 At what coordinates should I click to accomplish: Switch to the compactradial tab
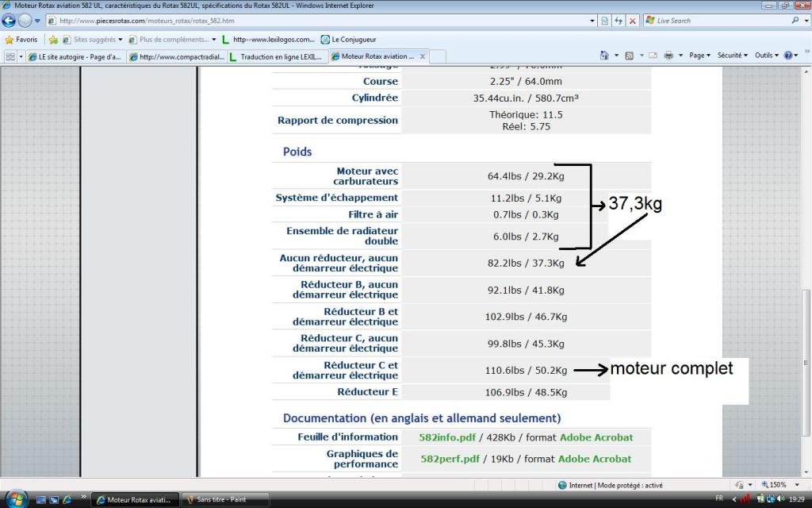[x=177, y=56]
